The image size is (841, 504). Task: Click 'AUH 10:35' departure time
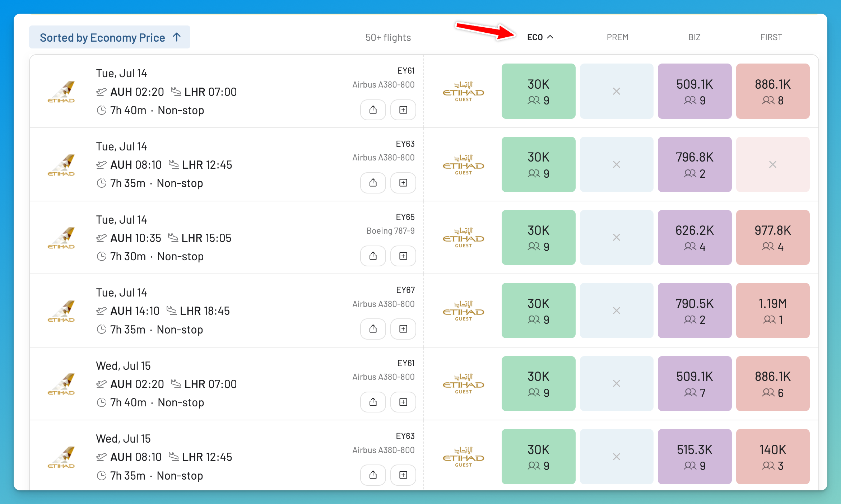pyautogui.click(x=136, y=238)
